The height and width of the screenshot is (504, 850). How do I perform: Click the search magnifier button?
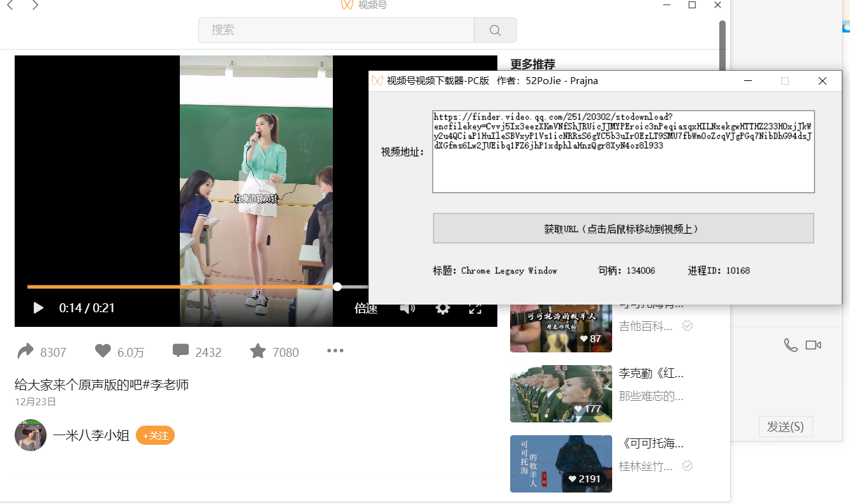pos(495,30)
